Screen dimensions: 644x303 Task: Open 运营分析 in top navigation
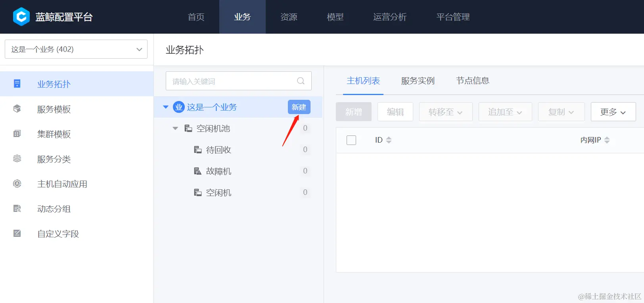[x=390, y=17]
